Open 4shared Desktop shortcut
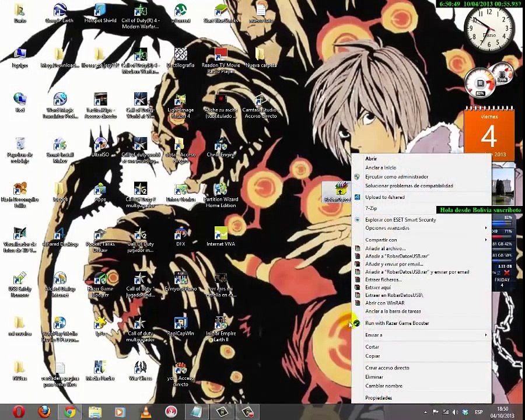This screenshot has width=525, height=420. pyautogui.click(x=60, y=236)
